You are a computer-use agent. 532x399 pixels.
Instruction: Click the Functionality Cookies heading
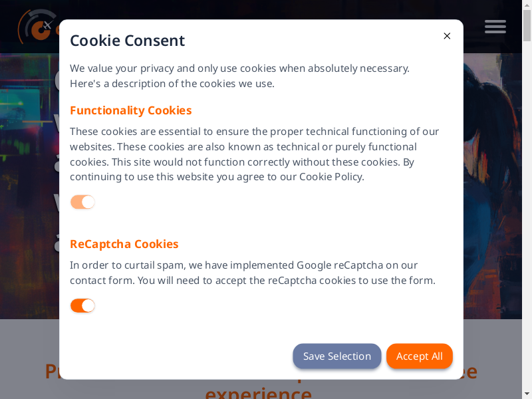(x=130, y=110)
